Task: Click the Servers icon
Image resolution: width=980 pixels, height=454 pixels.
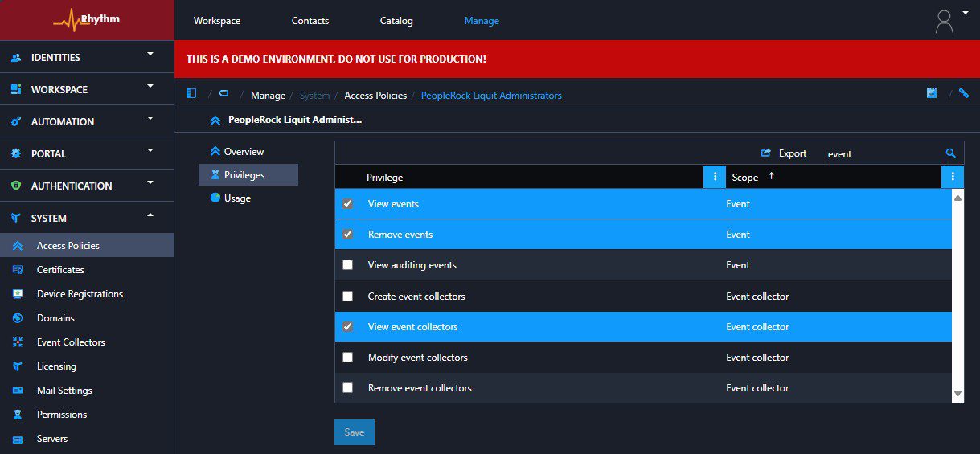Action: pyautogui.click(x=18, y=439)
